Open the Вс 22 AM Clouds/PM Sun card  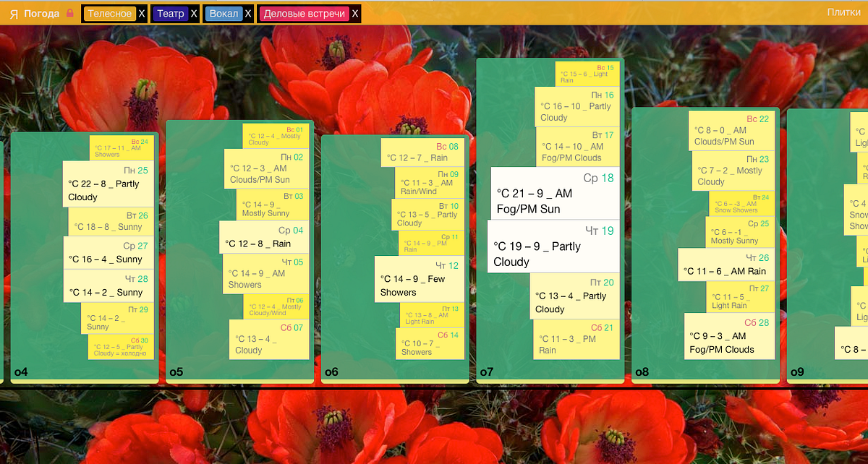[x=731, y=130]
